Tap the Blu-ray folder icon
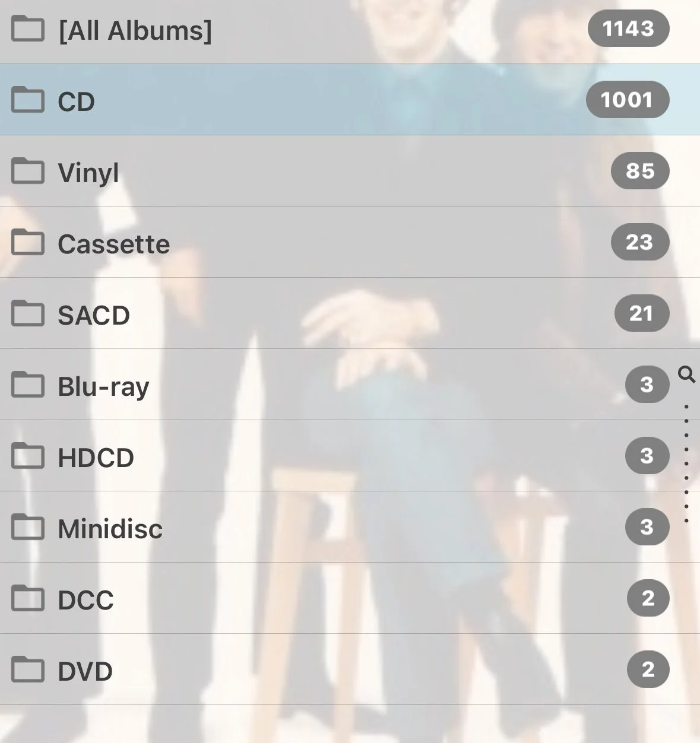This screenshot has width=700, height=743. point(28,385)
